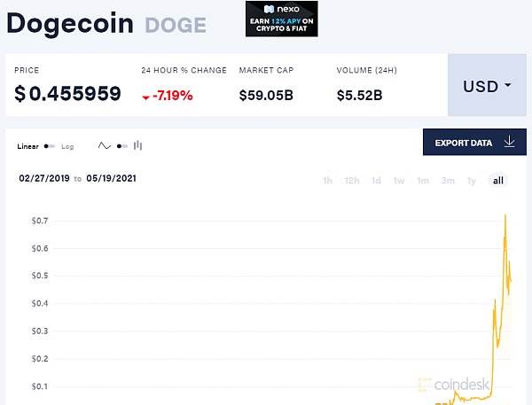Select the line chart icon
Screen dimensions: 532x405
pyautogui.click(x=104, y=146)
